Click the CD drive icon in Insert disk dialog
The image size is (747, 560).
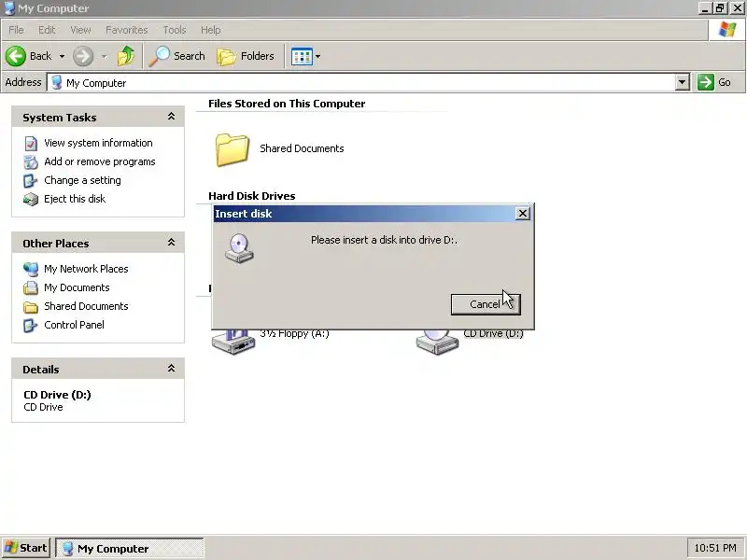point(239,248)
